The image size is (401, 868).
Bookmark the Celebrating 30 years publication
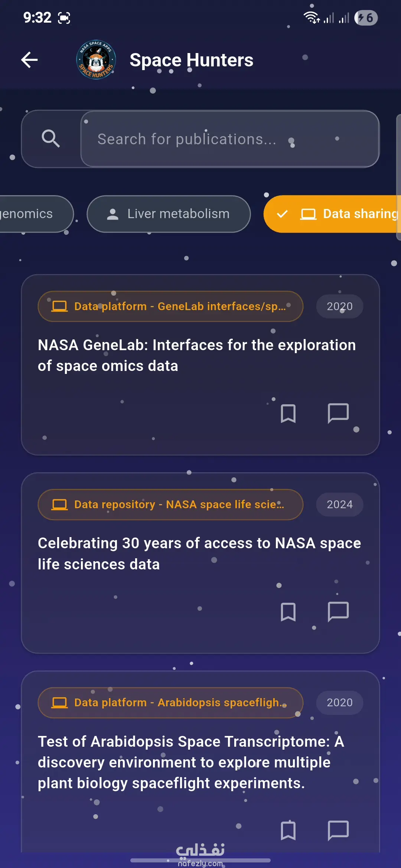point(288,612)
